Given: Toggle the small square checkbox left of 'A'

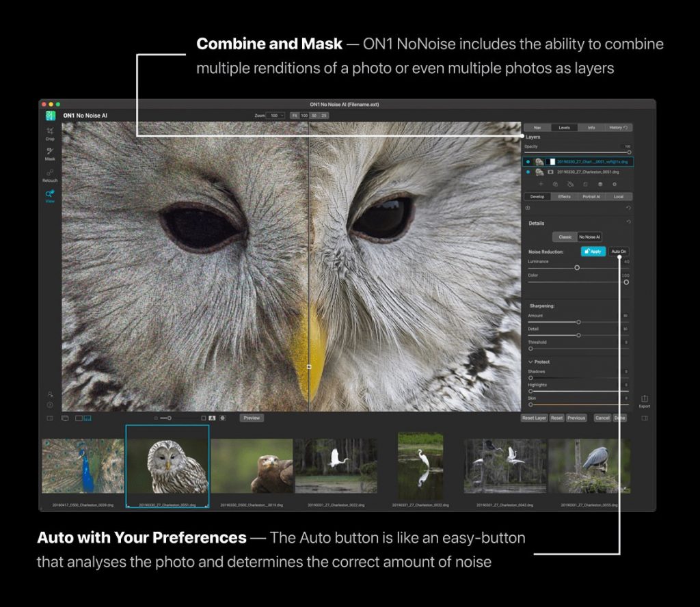Looking at the screenshot, I should coord(204,418).
